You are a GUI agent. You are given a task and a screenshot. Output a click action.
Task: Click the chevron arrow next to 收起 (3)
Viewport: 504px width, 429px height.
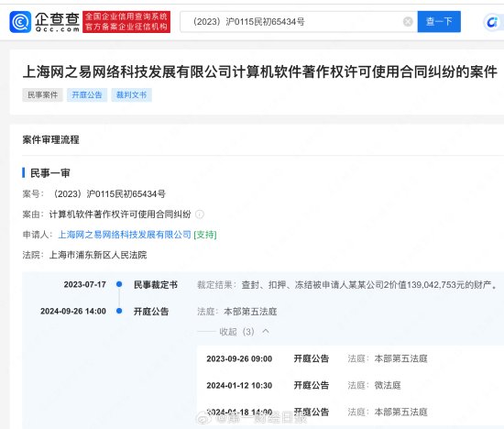266,331
